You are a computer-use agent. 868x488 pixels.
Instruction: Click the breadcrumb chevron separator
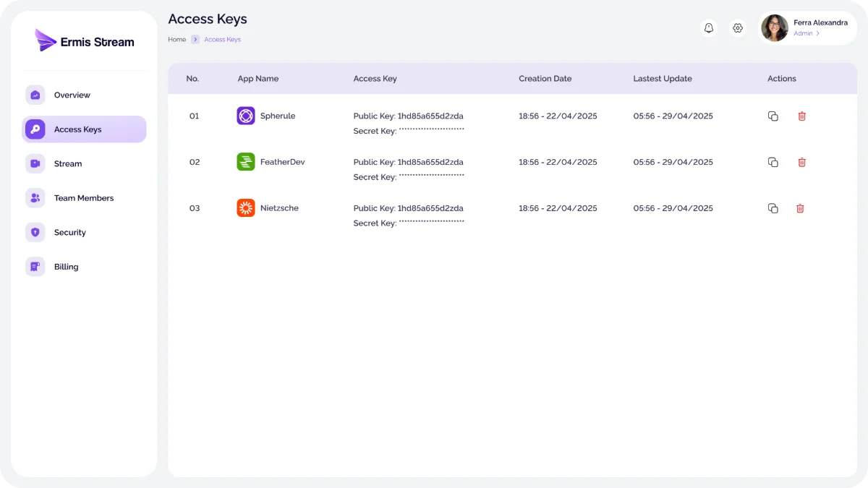195,40
